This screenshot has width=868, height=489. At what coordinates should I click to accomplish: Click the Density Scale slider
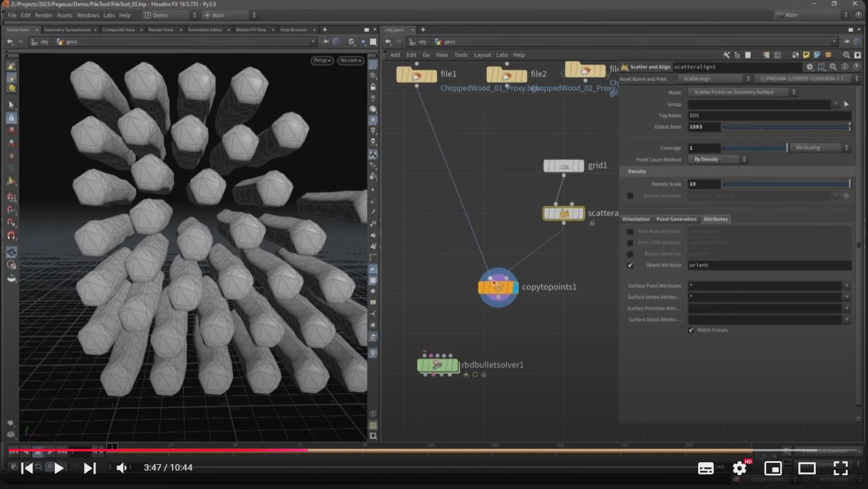(786, 184)
